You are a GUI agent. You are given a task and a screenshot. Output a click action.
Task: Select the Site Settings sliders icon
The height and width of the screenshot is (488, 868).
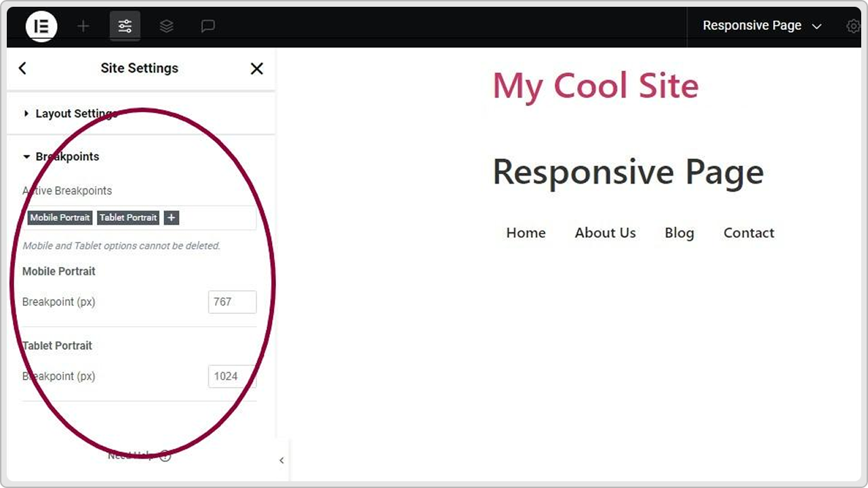[x=125, y=26]
